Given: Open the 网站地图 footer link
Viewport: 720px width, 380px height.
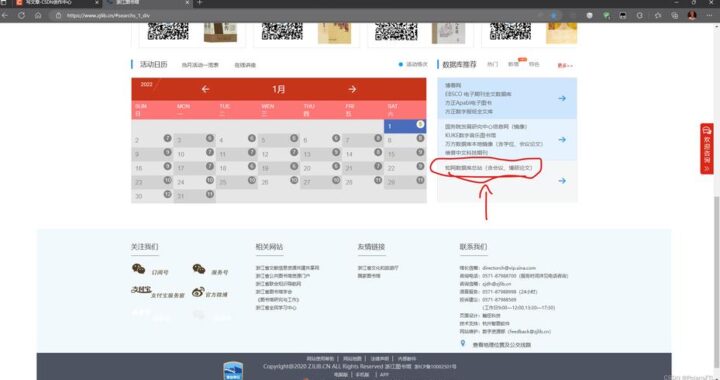Looking at the screenshot, I should click(x=352, y=358).
